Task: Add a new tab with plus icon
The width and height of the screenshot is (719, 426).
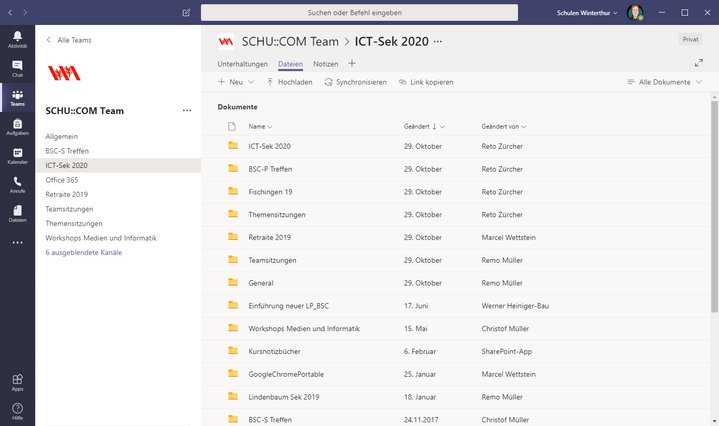Action: [x=352, y=63]
